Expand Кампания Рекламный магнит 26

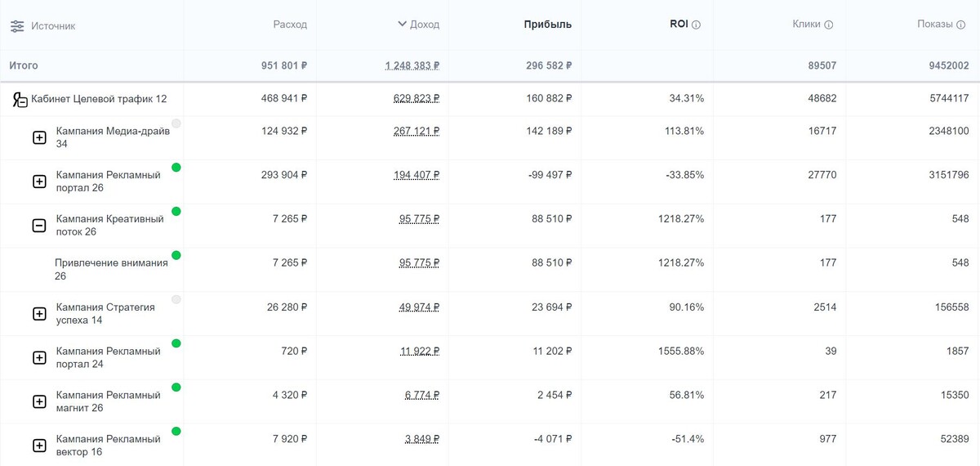coord(39,401)
